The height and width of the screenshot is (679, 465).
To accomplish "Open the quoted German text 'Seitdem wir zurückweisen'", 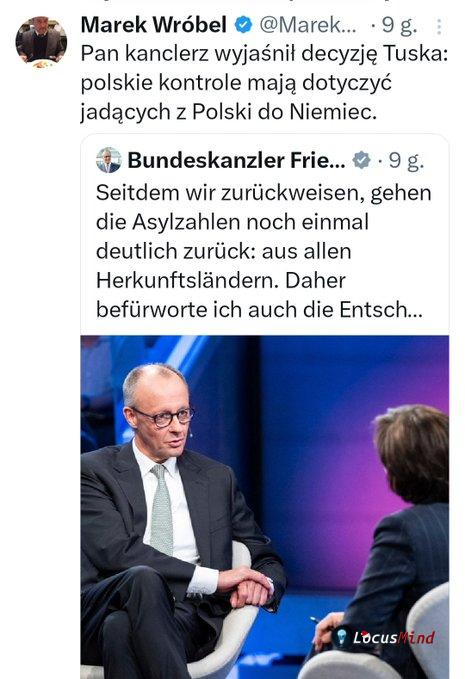I will point(264,251).
